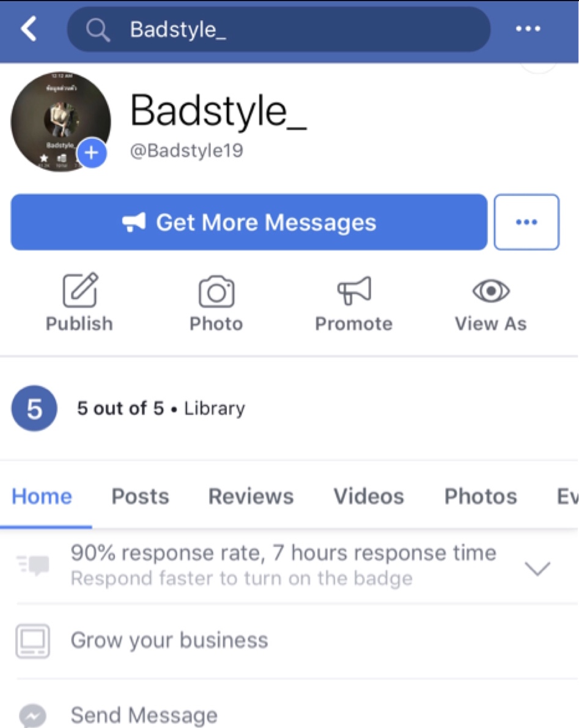Tap the Photo camera icon

(216, 291)
